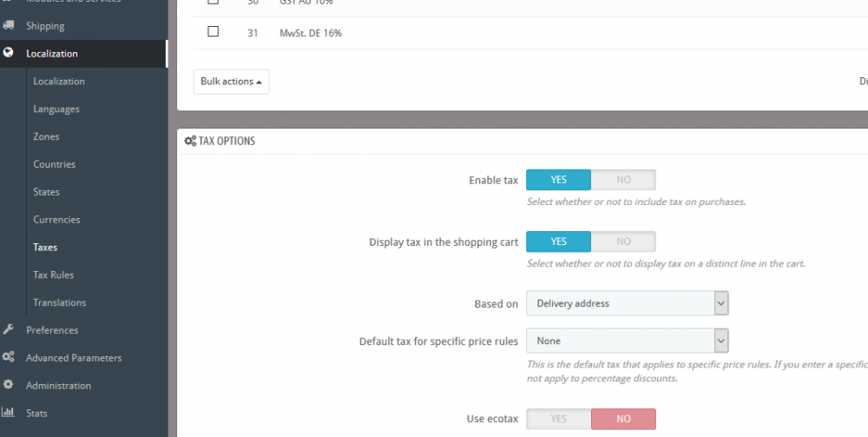Open the Translations page

60,302
